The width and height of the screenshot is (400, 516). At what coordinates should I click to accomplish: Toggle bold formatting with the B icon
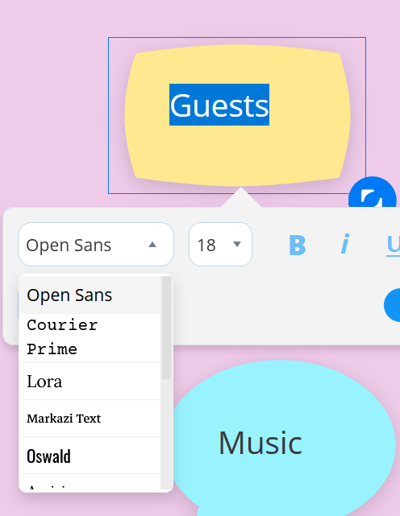297,245
